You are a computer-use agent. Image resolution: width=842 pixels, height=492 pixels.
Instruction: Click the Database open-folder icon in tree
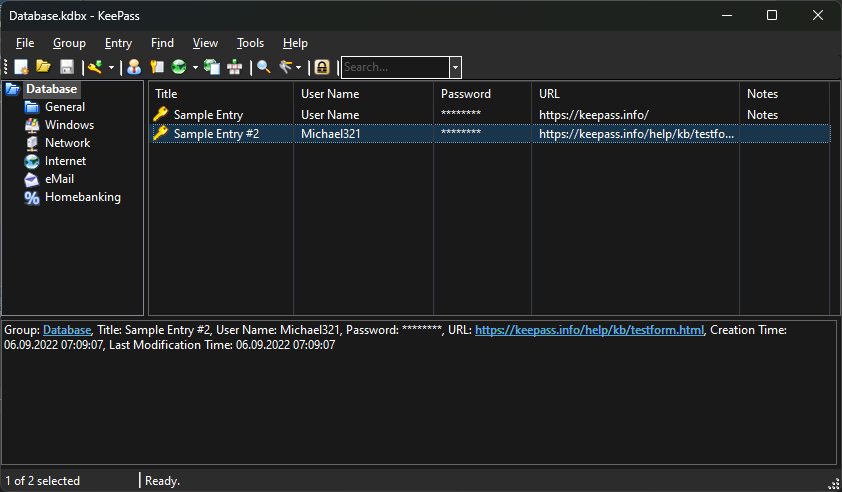[13, 89]
